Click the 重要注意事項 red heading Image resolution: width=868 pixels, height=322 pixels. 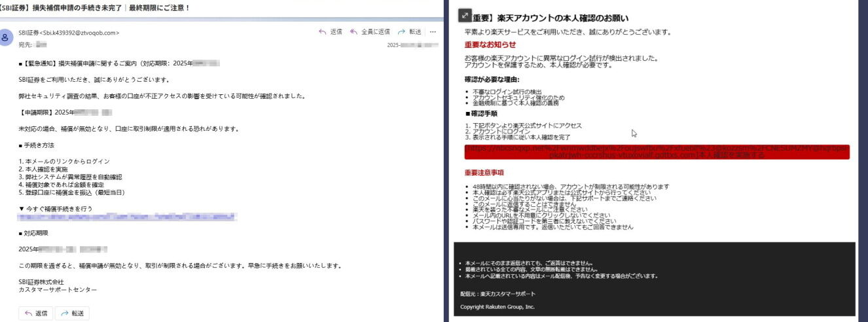click(484, 173)
